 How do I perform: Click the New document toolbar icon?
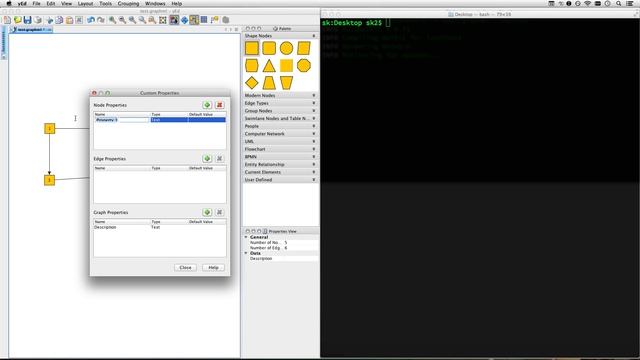(7, 20)
